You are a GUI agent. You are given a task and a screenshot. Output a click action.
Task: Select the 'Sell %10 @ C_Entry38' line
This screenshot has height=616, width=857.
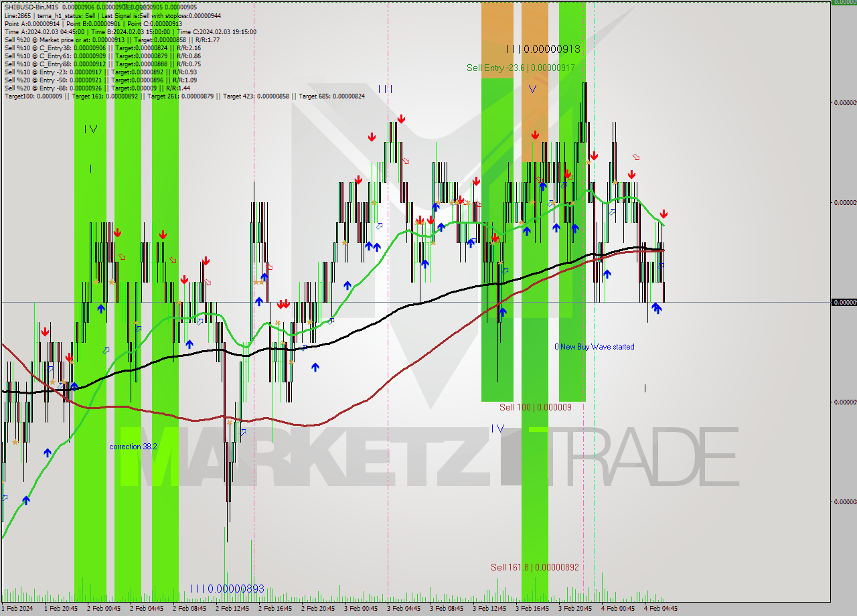[x=102, y=48]
